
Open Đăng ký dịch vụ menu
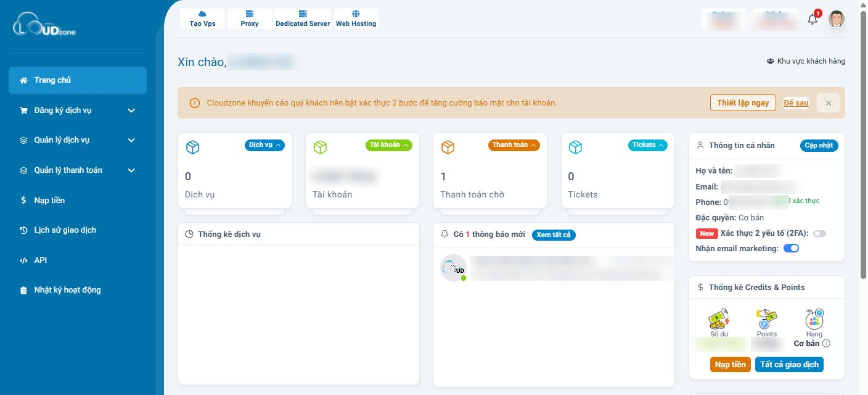(x=78, y=110)
